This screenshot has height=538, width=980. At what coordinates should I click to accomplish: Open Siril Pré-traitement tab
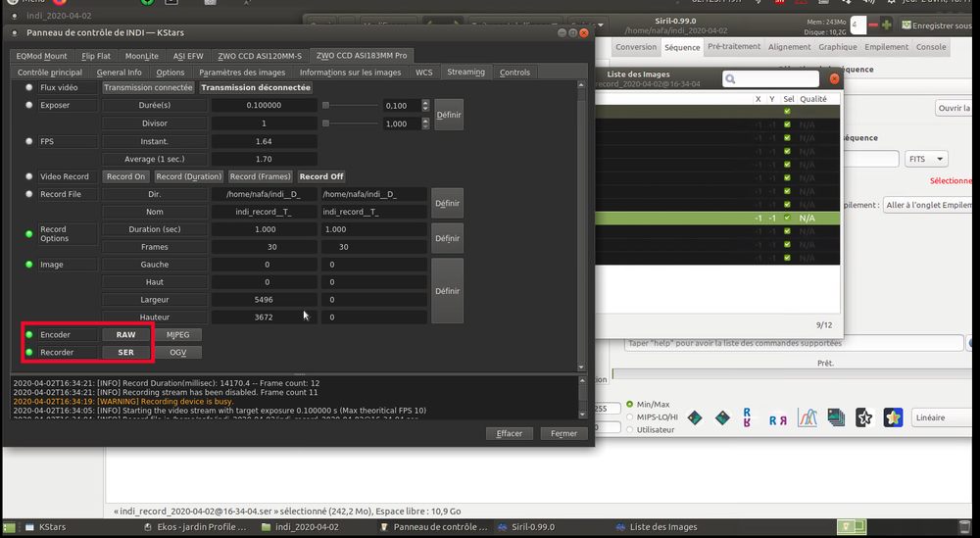pos(734,47)
